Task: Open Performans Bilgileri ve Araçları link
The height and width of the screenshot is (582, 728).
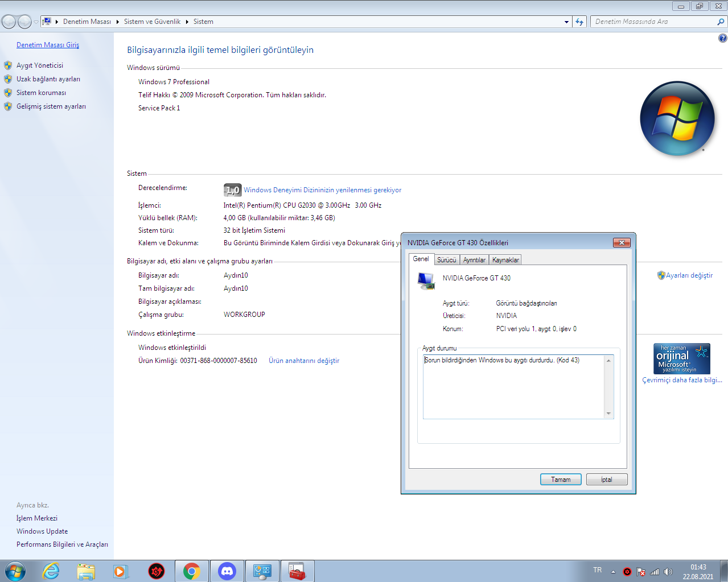Action: tap(62, 544)
